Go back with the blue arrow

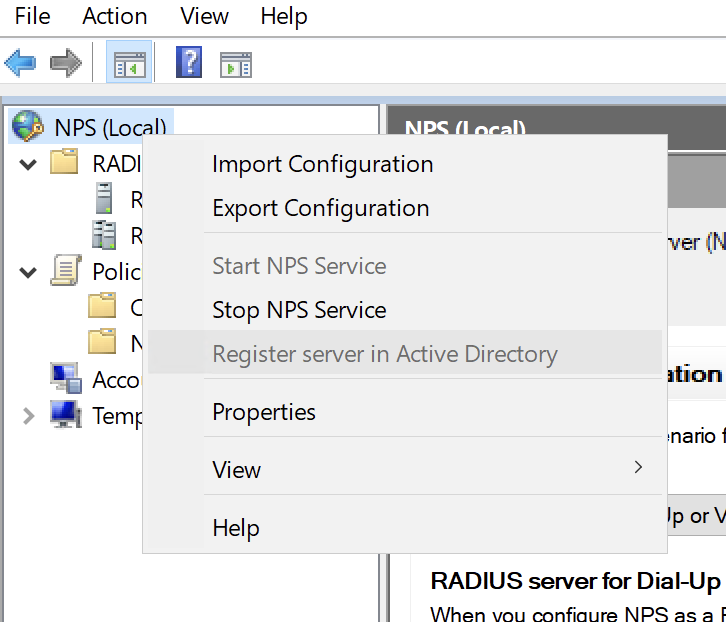pos(20,63)
